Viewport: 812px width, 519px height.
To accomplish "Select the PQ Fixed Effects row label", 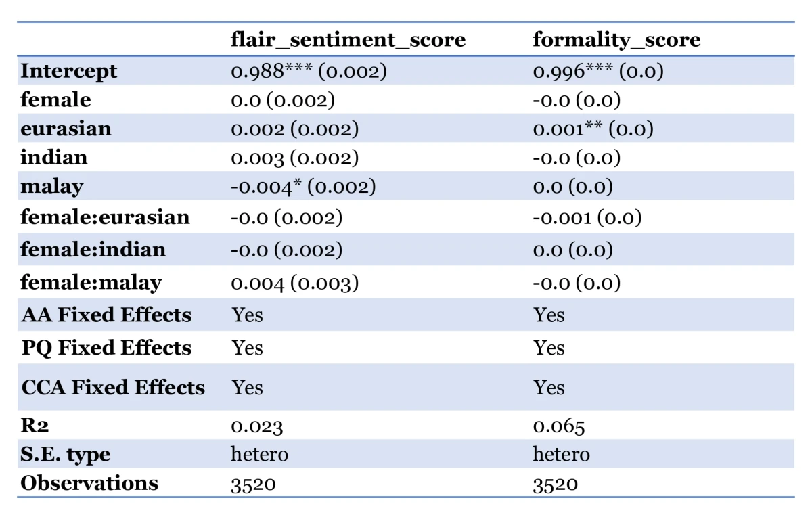I will point(106,348).
